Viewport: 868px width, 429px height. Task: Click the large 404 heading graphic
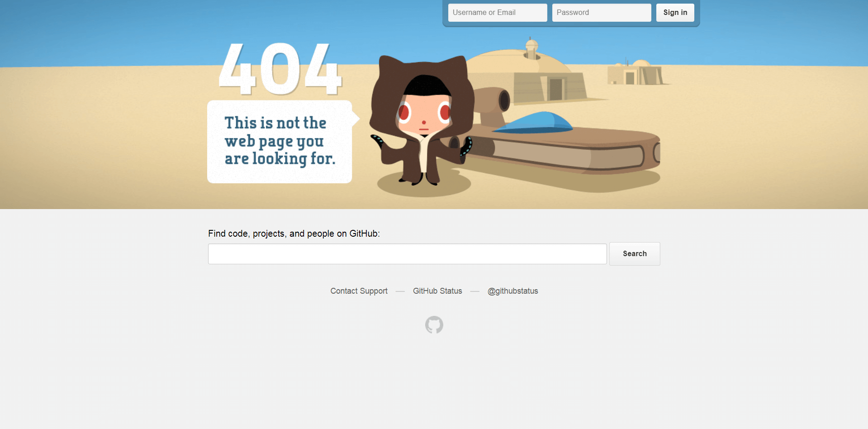280,69
